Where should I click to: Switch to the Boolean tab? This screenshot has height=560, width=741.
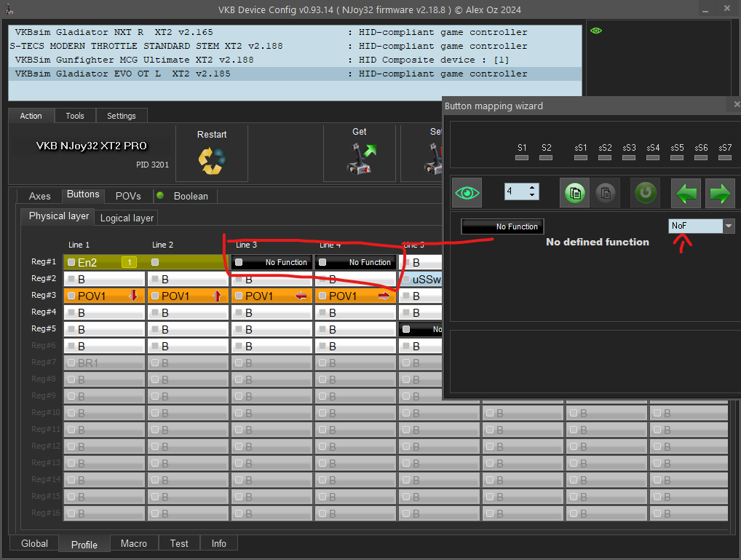coord(191,196)
